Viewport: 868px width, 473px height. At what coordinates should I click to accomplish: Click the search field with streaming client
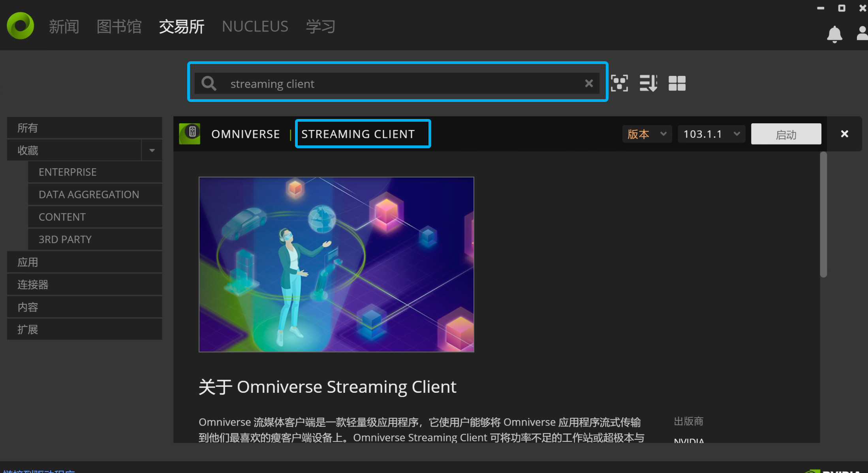tap(397, 83)
